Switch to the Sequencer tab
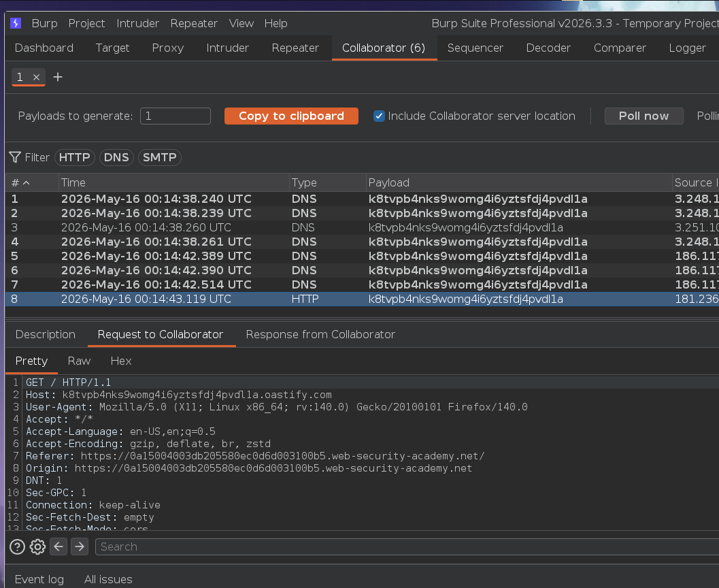The width and height of the screenshot is (719, 588). [475, 48]
